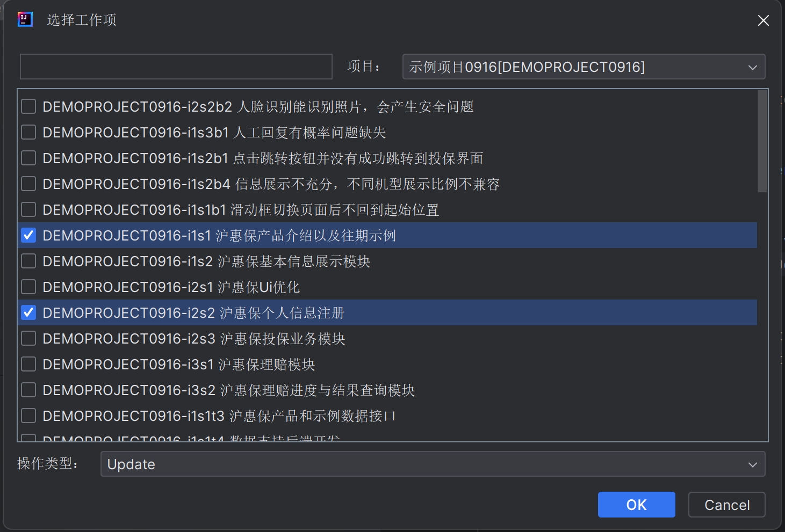This screenshot has width=785, height=532.
Task: Check DEMOPROJECT0916-i1s2b1 跳转按钮 item
Action: point(28,158)
